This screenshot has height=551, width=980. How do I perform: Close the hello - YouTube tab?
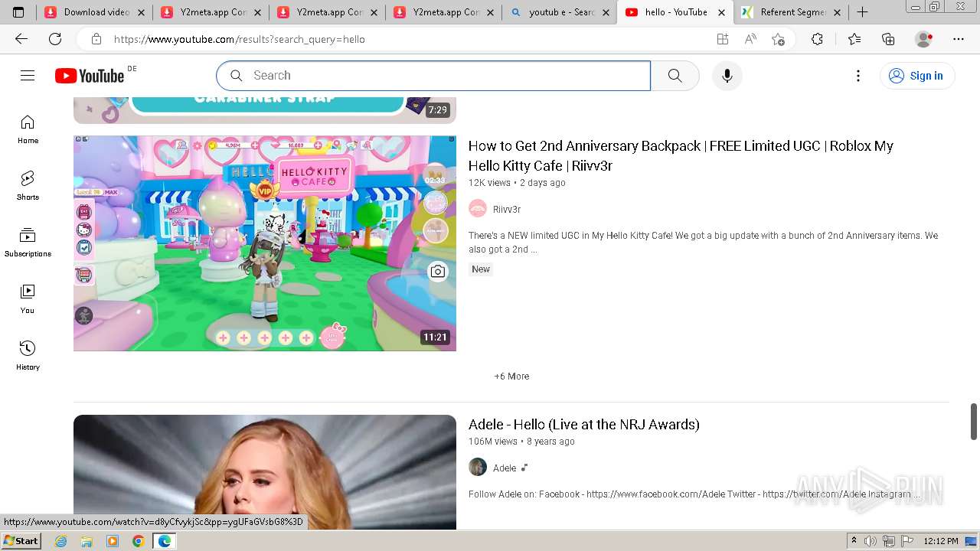721,12
